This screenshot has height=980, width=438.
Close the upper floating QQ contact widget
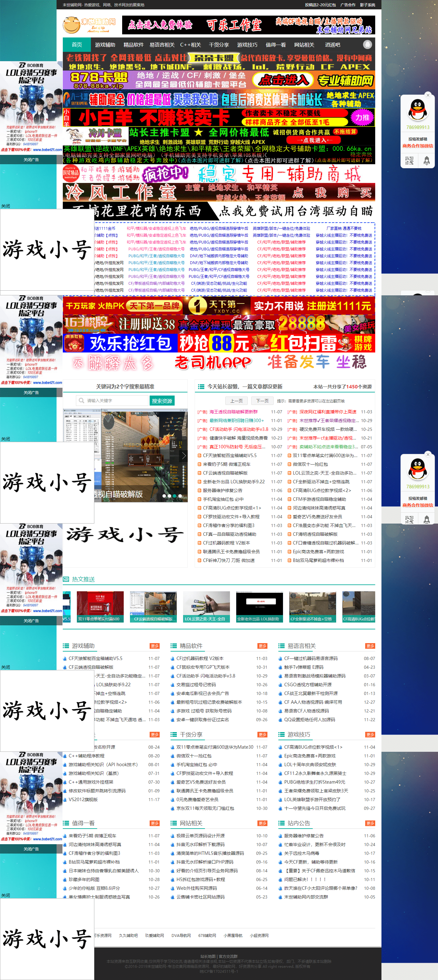click(428, 95)
